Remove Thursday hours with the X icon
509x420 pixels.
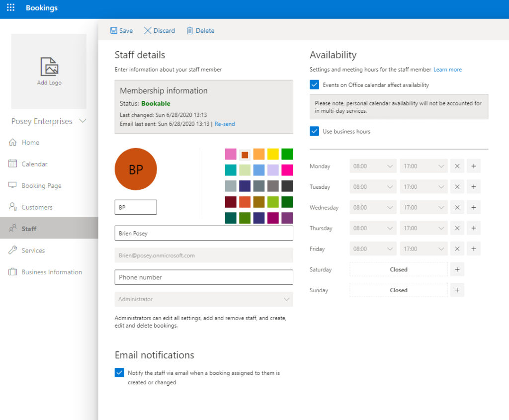[457, 228]
